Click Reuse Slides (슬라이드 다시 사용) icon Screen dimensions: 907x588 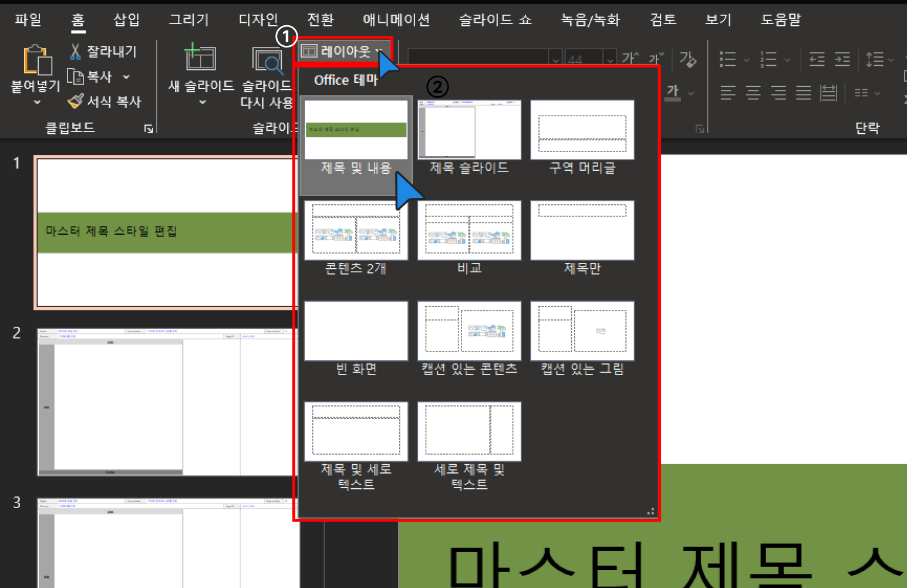[268, 60]
